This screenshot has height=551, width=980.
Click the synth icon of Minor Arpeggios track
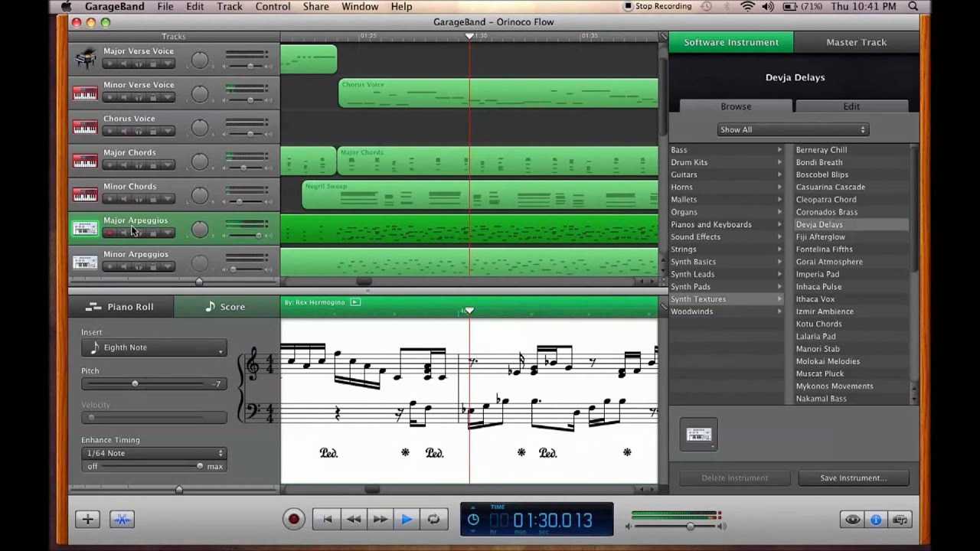pos(85,262)
